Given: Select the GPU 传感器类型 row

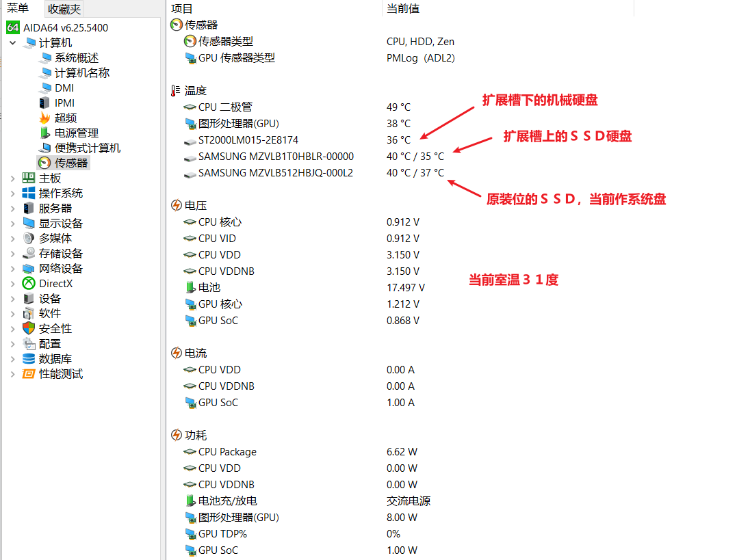Looking at the screenshot, I should click(319, 58).
